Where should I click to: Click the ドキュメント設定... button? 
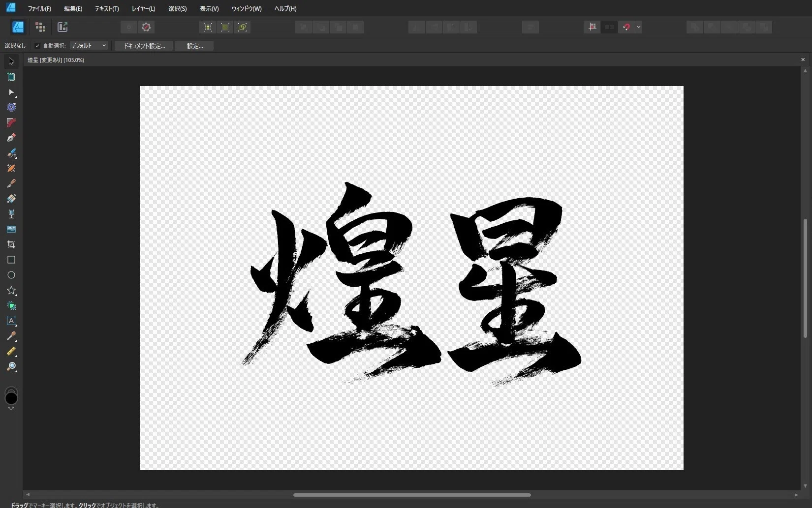pos(144,46)
